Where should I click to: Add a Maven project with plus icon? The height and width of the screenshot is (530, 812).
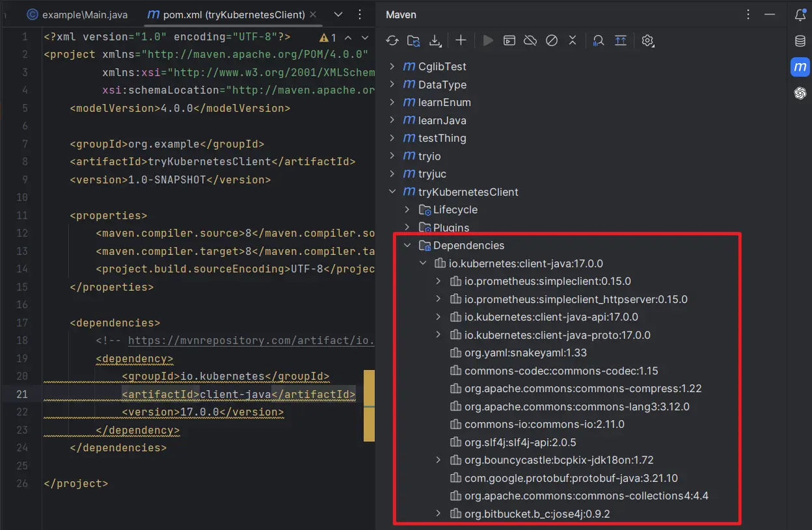pos(461,40)
